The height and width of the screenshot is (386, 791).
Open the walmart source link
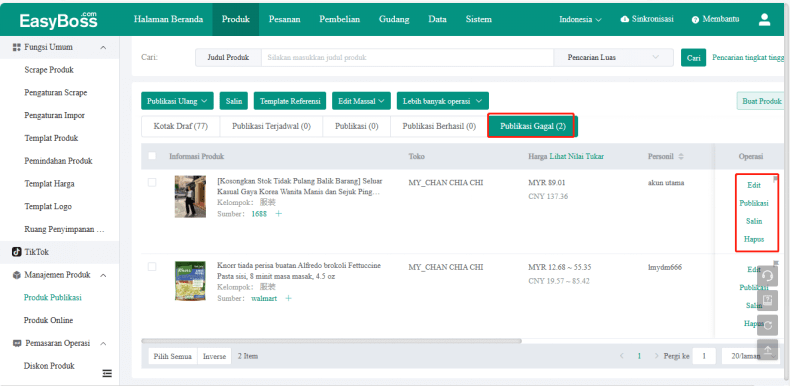pyautogui.click(x=264, y=298)
